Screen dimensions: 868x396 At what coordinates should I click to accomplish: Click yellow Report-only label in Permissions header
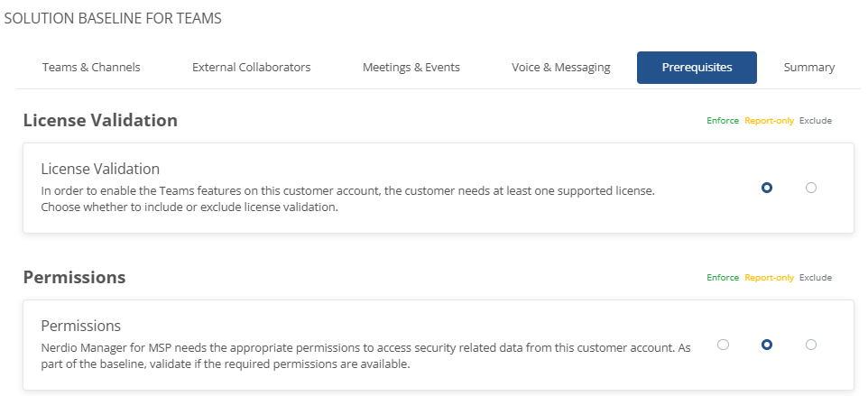pyautogui.click(x=770, y=278)
